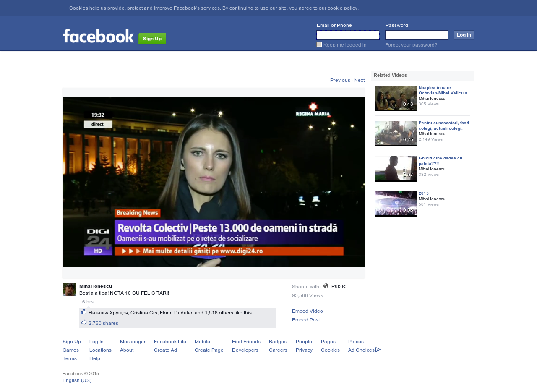The image size is (537, 392).
Task: Open Facebook Lite footer link
Action: point(170,342)
